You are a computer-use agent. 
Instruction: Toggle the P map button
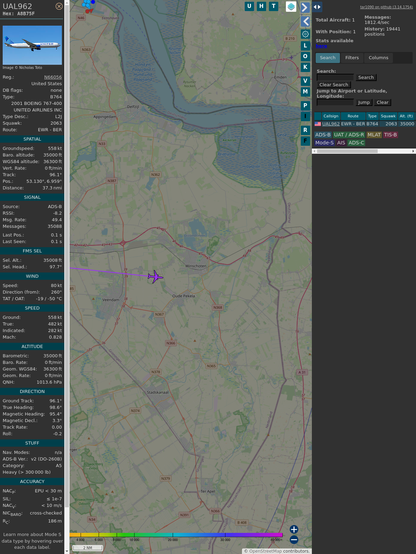pyautogui.click(x=305, y=105)
